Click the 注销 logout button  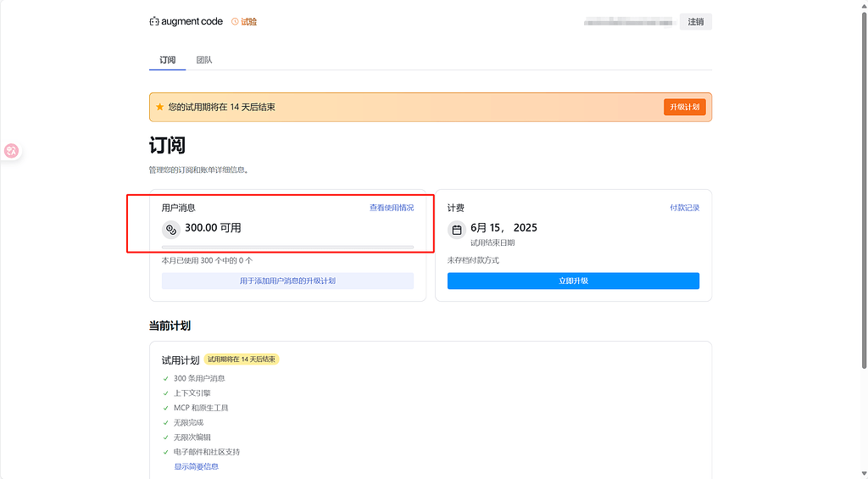(696, 21)
